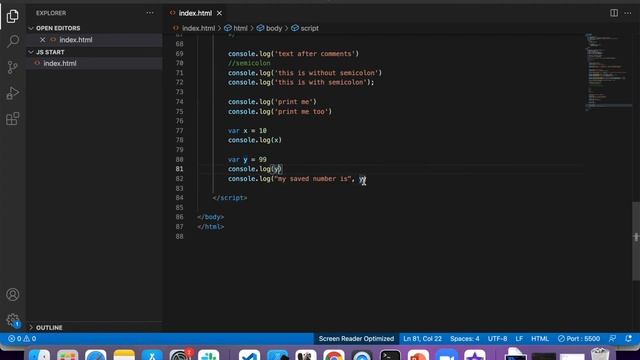Image resolution: width=640 pixels, height=360 pixels.
Task: Open App Store from the Dock
Action: 152,355
